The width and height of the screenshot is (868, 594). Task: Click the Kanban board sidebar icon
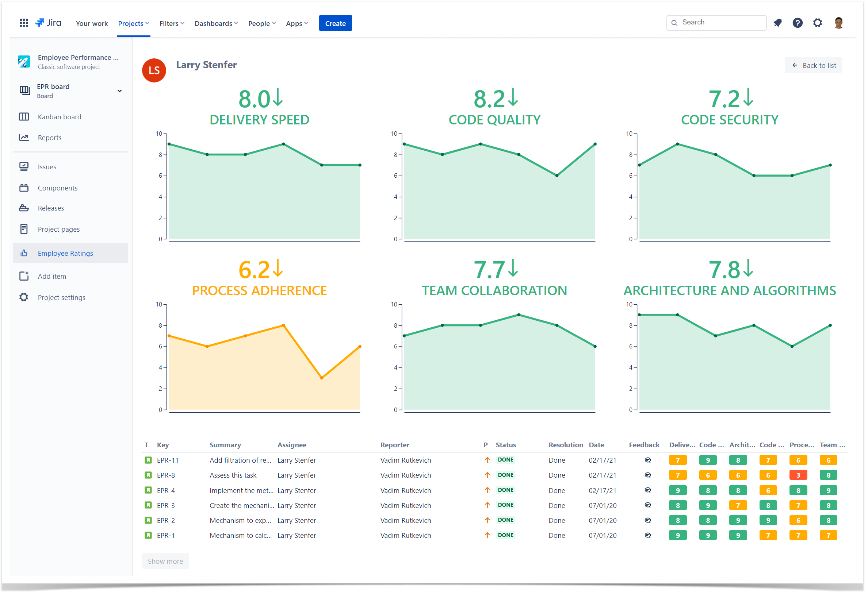point(24,117)
